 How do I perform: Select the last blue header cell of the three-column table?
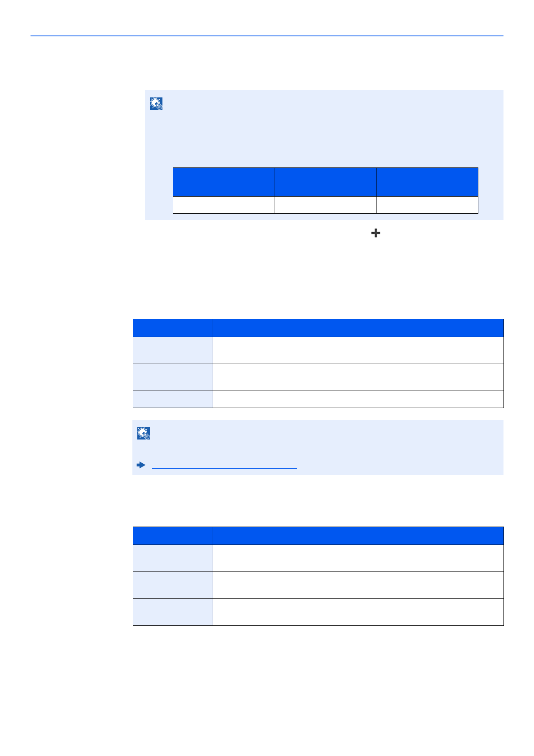[427, 182]
